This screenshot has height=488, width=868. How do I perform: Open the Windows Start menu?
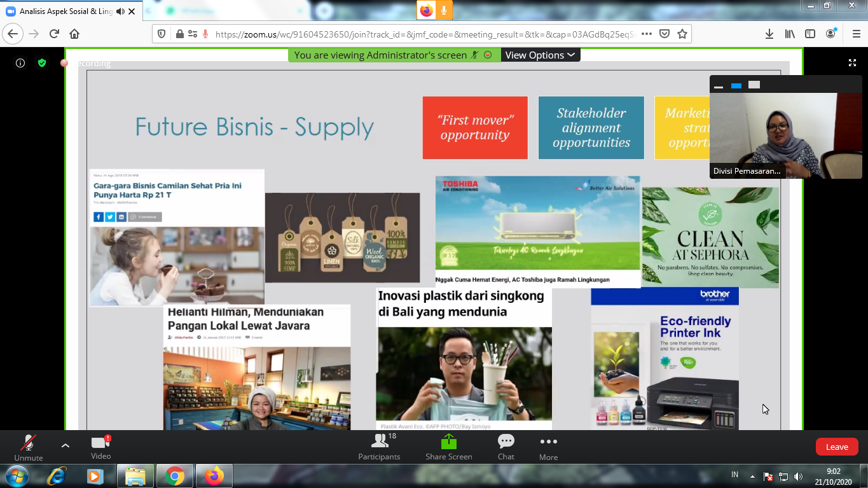(x=17, y=476)
